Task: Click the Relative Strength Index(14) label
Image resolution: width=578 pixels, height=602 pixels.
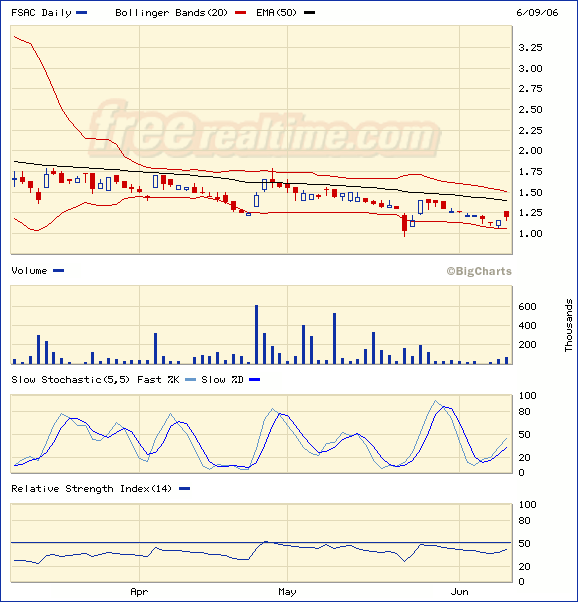Action: pos(91,489)
